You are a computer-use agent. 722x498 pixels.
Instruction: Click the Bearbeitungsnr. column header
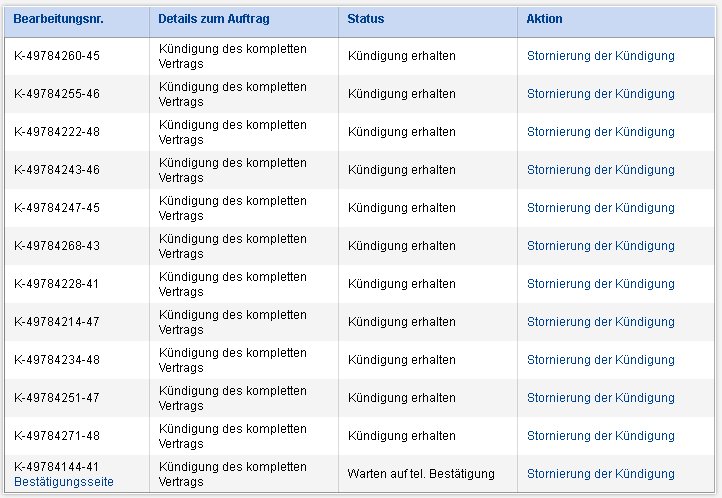(58, 19)
